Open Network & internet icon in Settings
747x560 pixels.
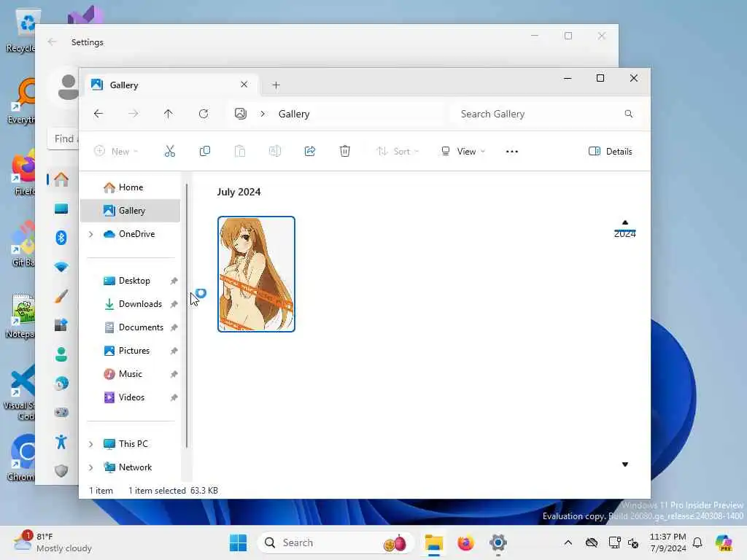61,267
